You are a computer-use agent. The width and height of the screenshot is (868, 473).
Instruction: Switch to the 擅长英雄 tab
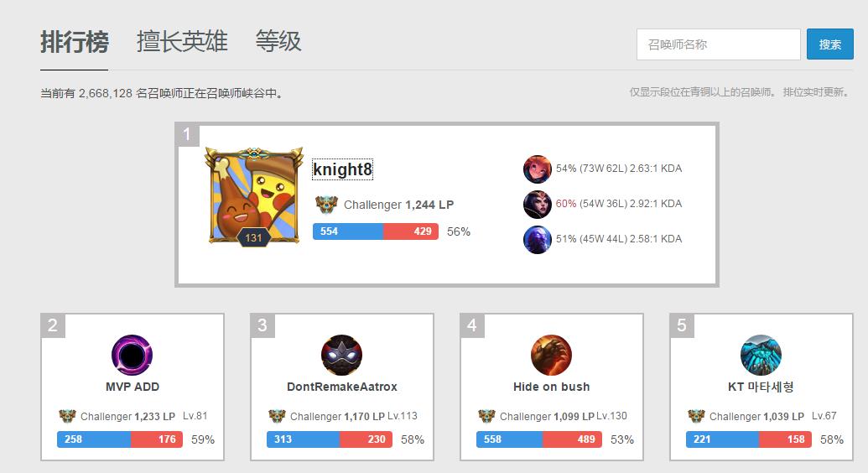(x=182, y=42)
